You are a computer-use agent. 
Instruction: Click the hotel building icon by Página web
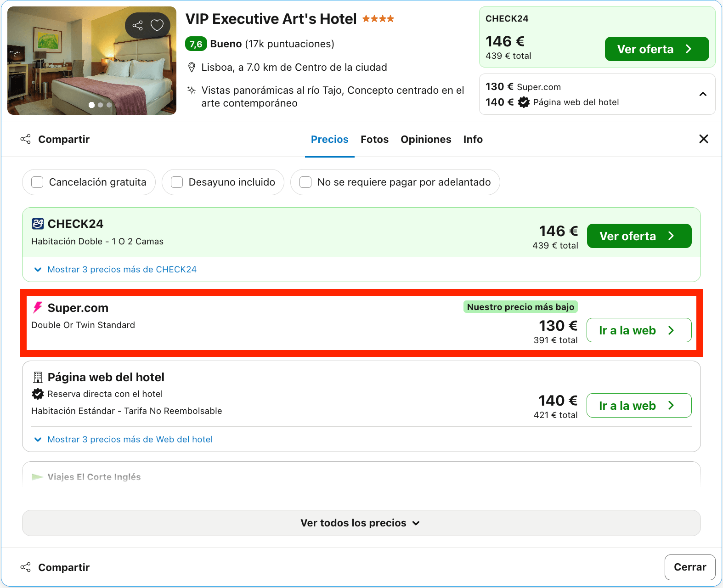click(38, 377)
